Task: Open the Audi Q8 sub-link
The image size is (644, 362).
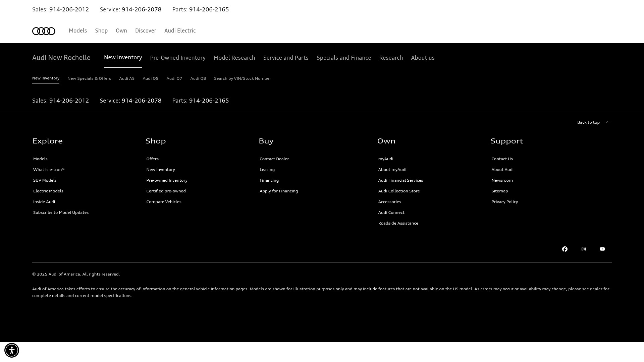Action: (x=198, y=78)
